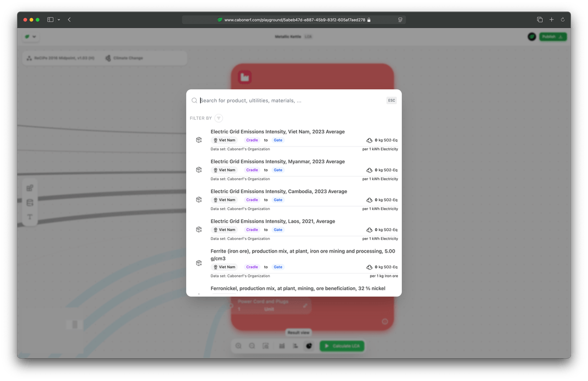The width and height of the screenshot is (588, 381).
Task: Select the Ferrite (iron ore) production mix title
Action: 303,255
